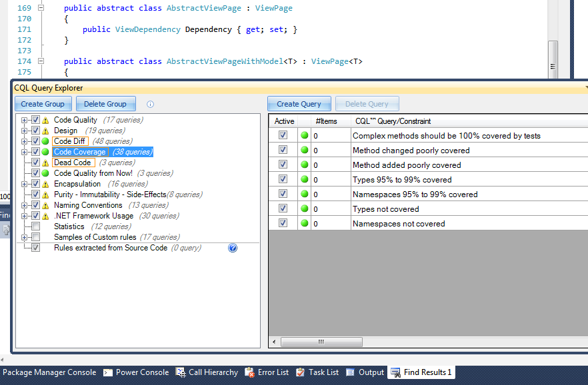Viewport: 588px width, 385px height.
Task: Uncheck the Code Quality group checkbox
Action: [x=35, y=120]
